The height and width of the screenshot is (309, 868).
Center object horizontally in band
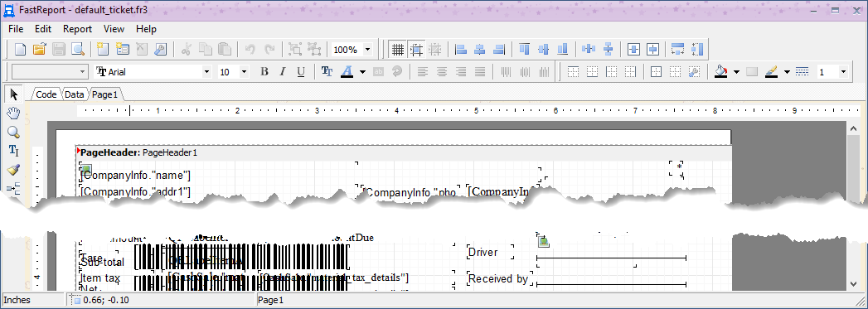634,49
